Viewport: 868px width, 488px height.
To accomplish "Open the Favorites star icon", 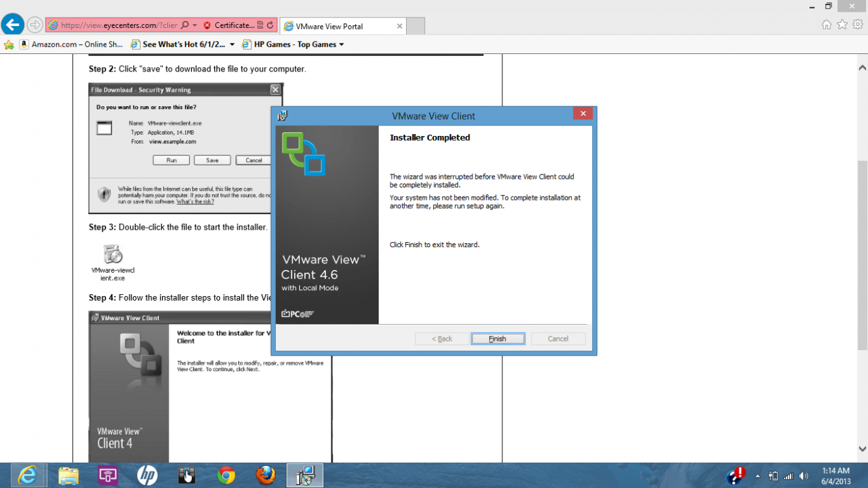I will tap(842, 25).
